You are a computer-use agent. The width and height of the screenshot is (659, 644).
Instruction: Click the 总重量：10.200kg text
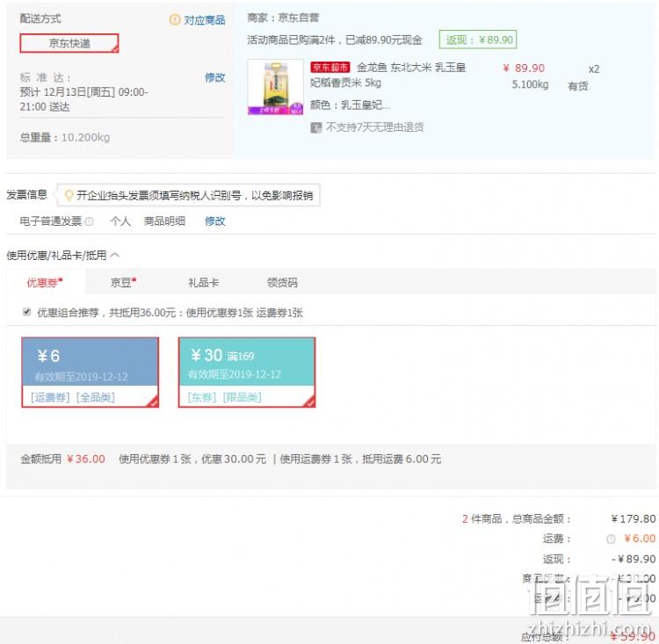65,137
